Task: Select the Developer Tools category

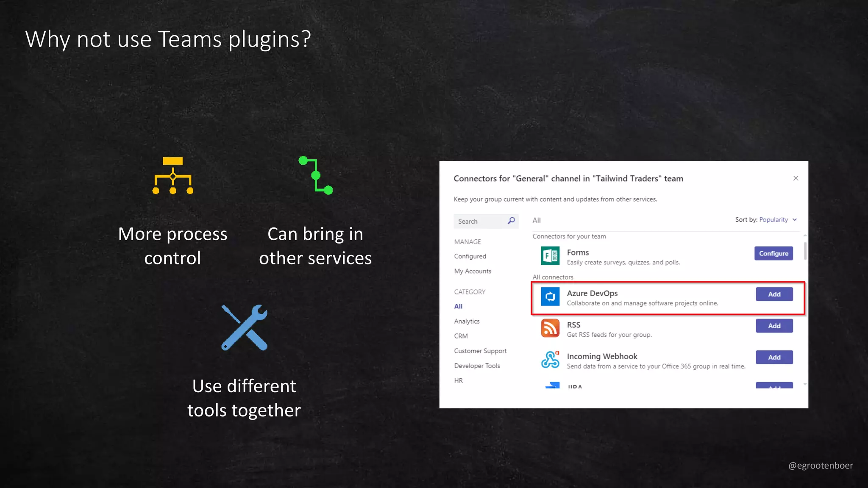Action: tap(477, 366)
